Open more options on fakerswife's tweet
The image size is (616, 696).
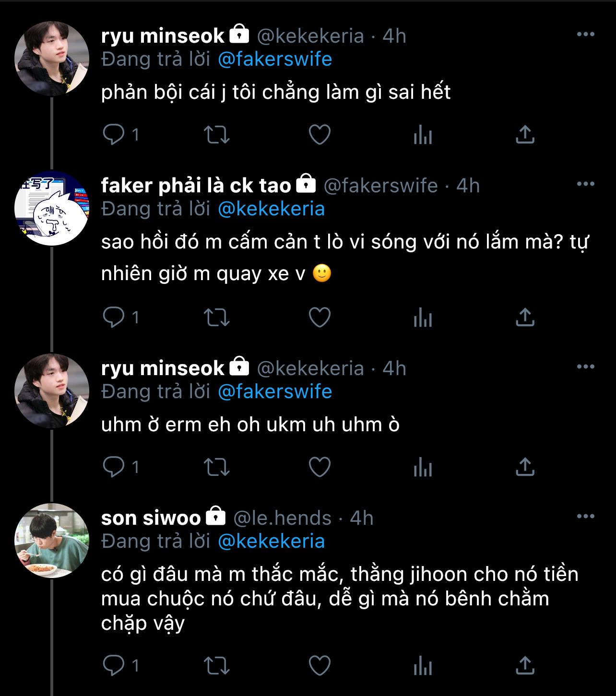pos(585,184)
